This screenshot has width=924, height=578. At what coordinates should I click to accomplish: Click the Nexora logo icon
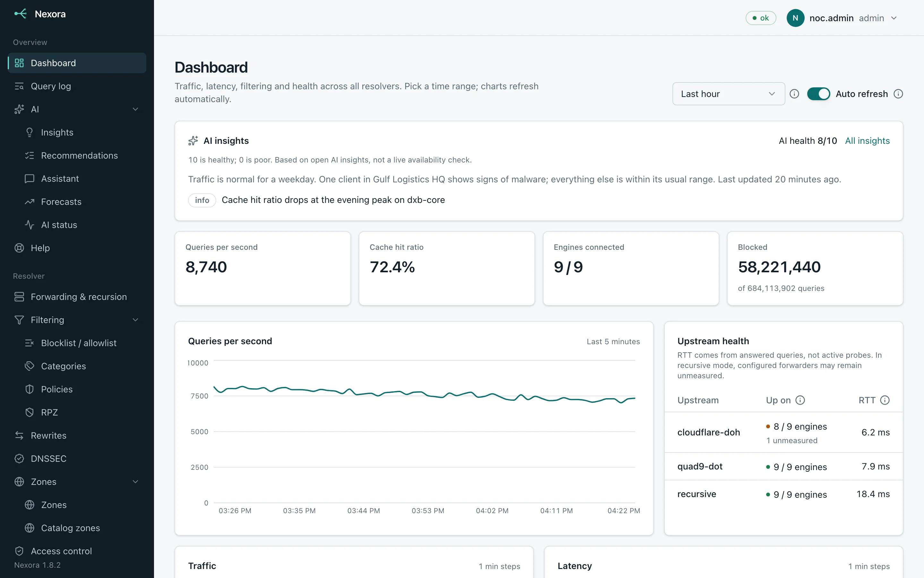click(20, 14)
